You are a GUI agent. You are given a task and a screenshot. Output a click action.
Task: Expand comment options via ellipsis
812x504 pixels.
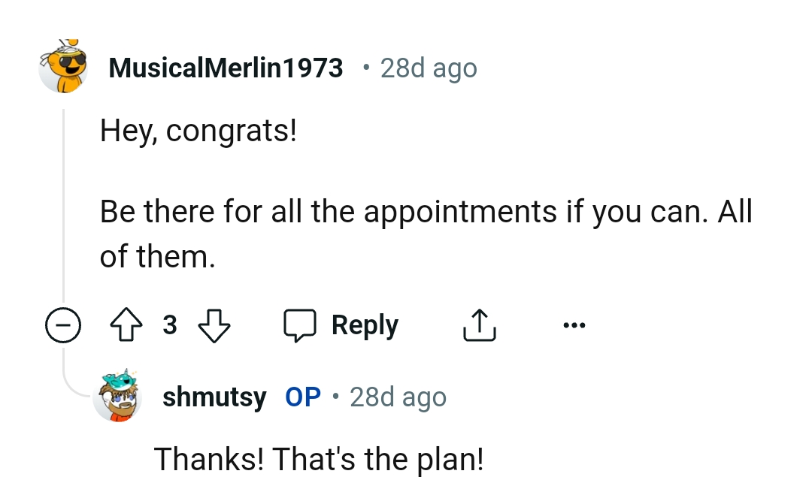(x=574, y=324)
